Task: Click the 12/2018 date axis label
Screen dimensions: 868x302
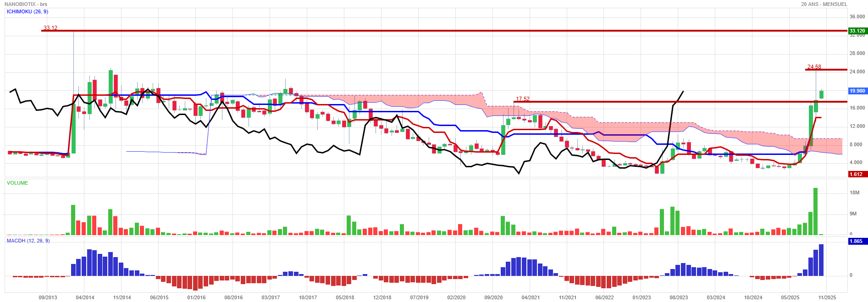Action: (x=382, y=297)
